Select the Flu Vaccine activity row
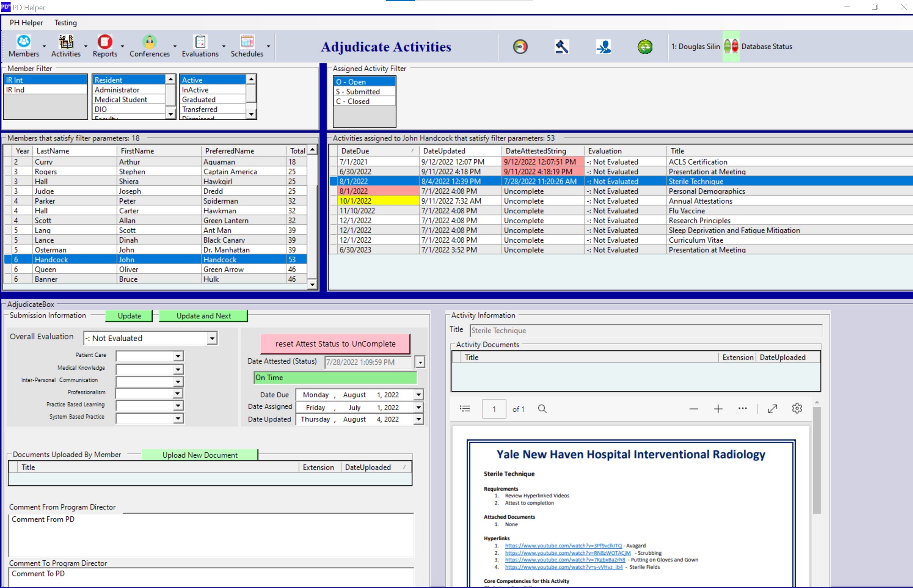The height and width of the screenshot is (588, 913). point(621,211)
